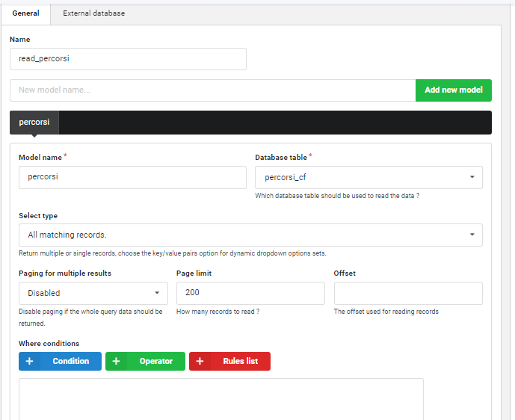Focus the Name field containing read_percorsi
515x420 pixels.
point(128,59)
